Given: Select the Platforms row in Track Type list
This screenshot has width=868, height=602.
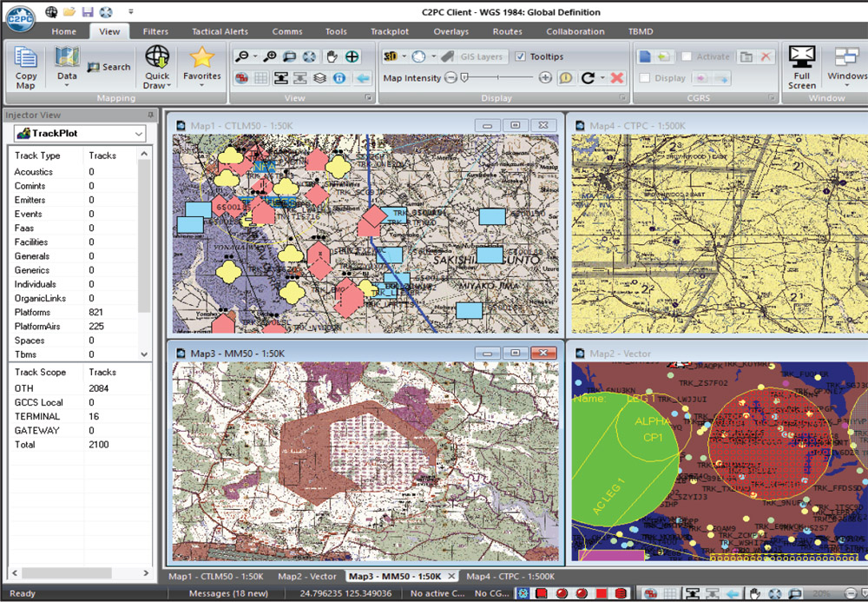Looking at the screenshot, I should (73, 313).
